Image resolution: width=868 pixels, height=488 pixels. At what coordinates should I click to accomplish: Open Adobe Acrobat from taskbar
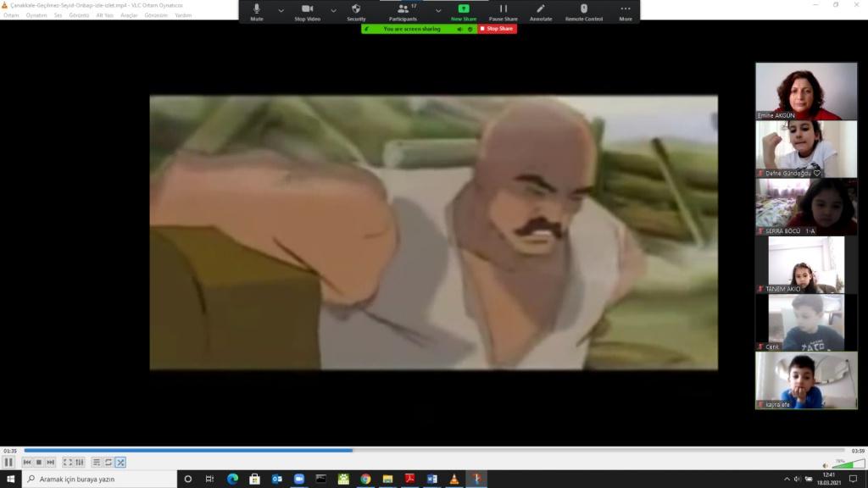(409, 480)
